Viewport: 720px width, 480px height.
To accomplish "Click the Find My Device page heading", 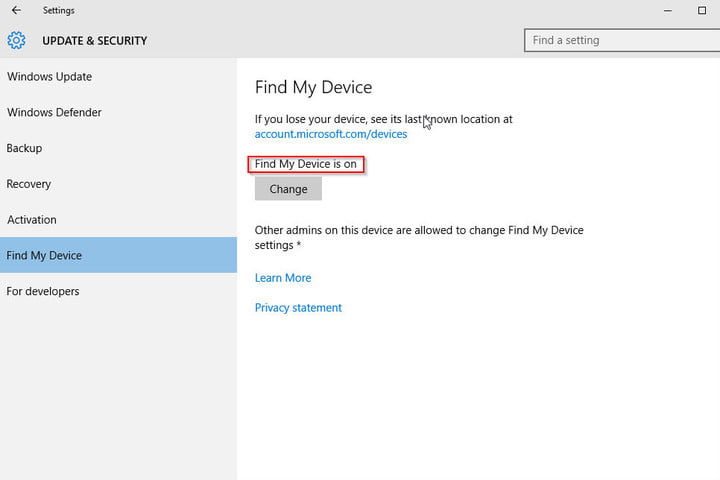I will 313,87.
